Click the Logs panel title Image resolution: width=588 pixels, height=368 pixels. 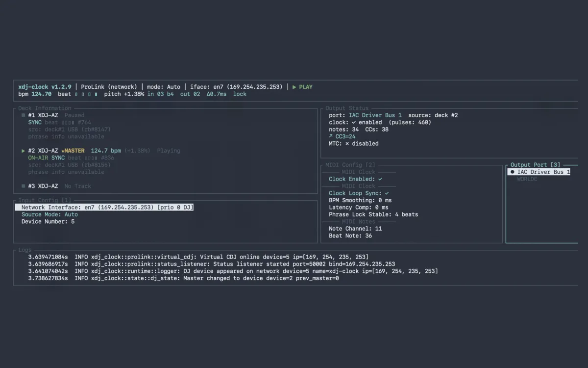point(24,250)
